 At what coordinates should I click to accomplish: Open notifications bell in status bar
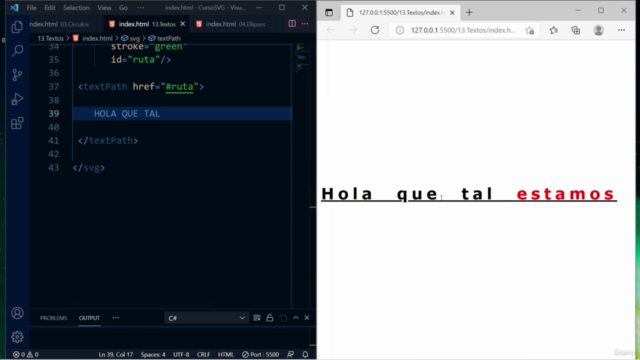305,354
